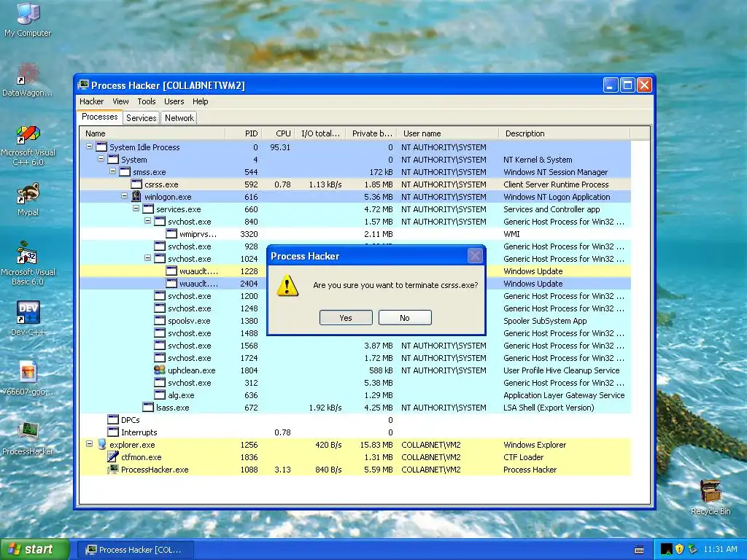
Task: Select the wuauclt row with PID 1228
Action: tap(355, 271)
